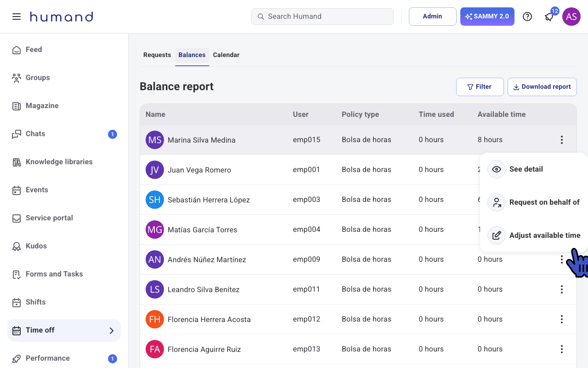Select Request on behalf of option
The image size is (588, 368).
534,202
